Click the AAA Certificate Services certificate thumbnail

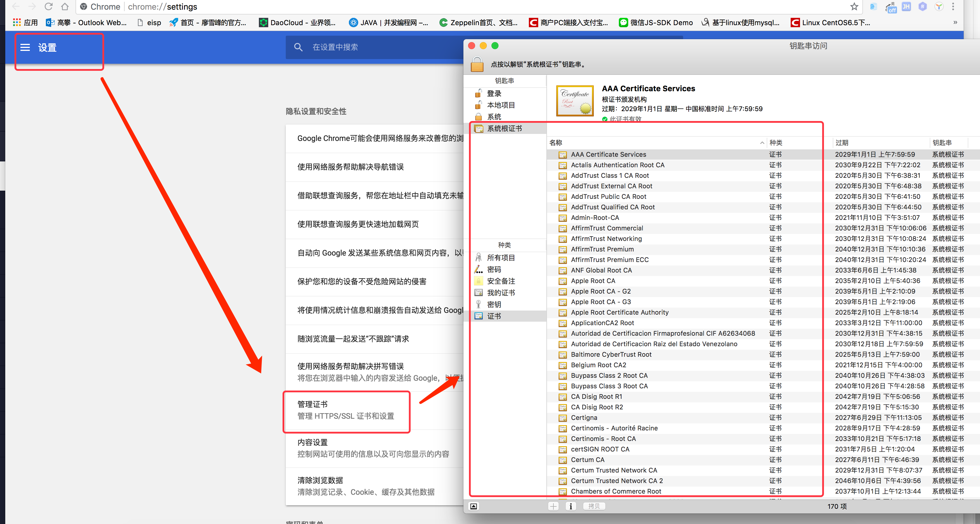click(x=575, y=101)
